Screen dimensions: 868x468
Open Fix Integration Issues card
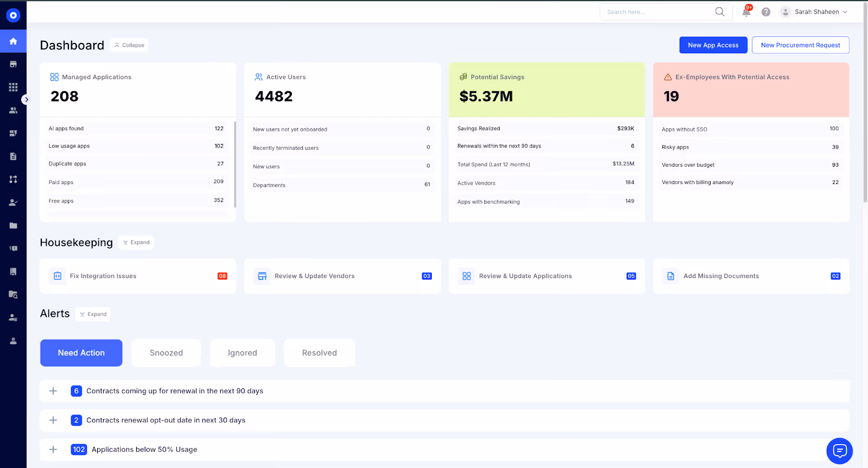click(x=138, y=276)
